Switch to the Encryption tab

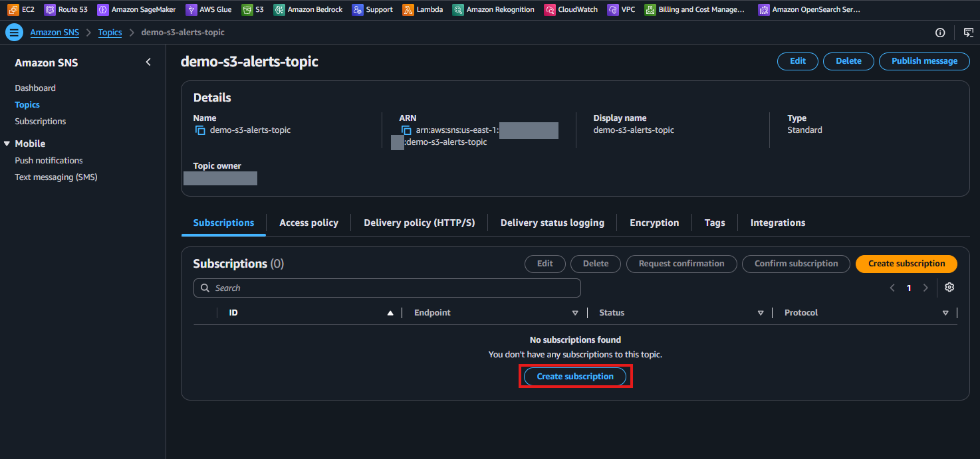(654, 223)
